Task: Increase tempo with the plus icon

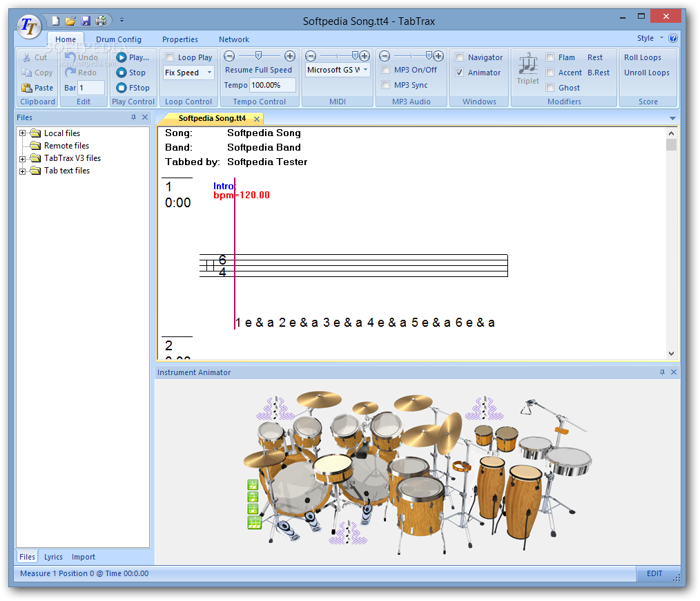Action: pyautogui.click(x=290, y=56)
